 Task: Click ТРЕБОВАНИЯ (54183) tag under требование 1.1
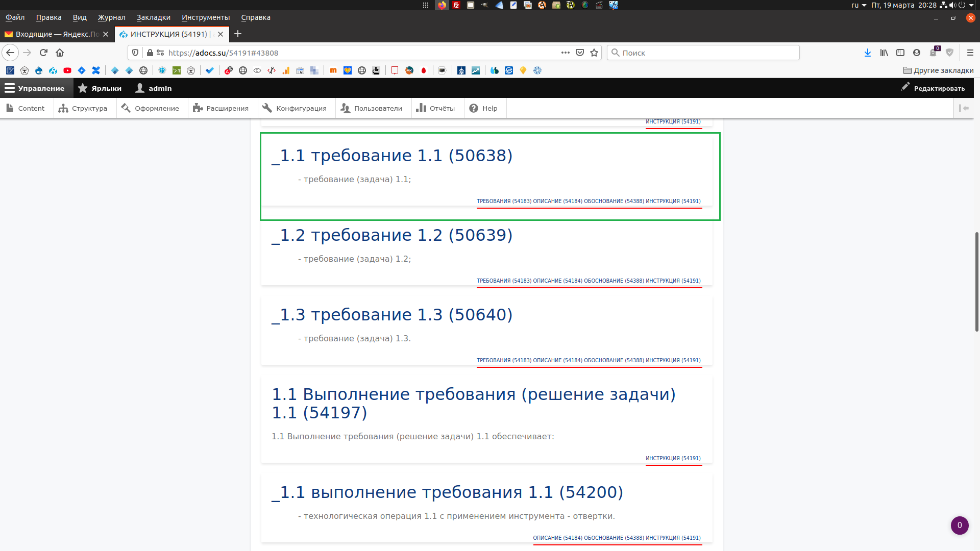504,201
